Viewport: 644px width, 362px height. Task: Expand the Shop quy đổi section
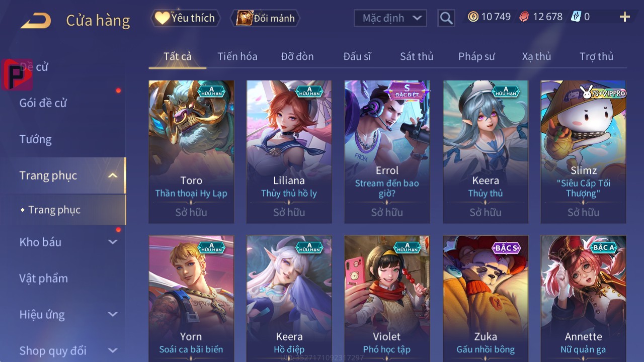click(113, 350)
